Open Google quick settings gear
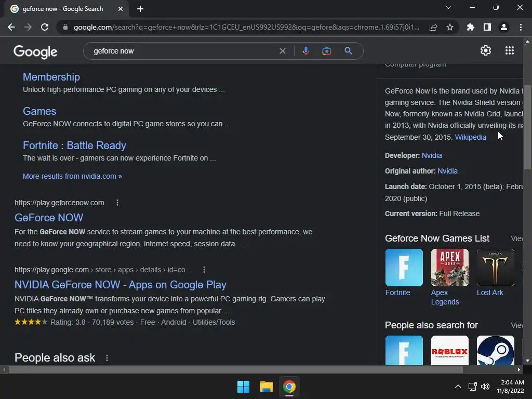532x399 pixels. click(486, 50)
